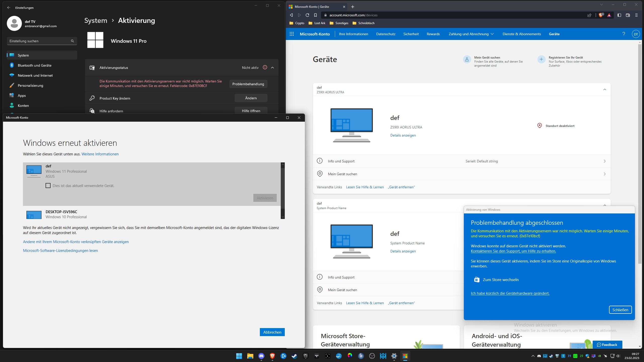Click the browser page vertical scrollbar

[x=640, y=154]
